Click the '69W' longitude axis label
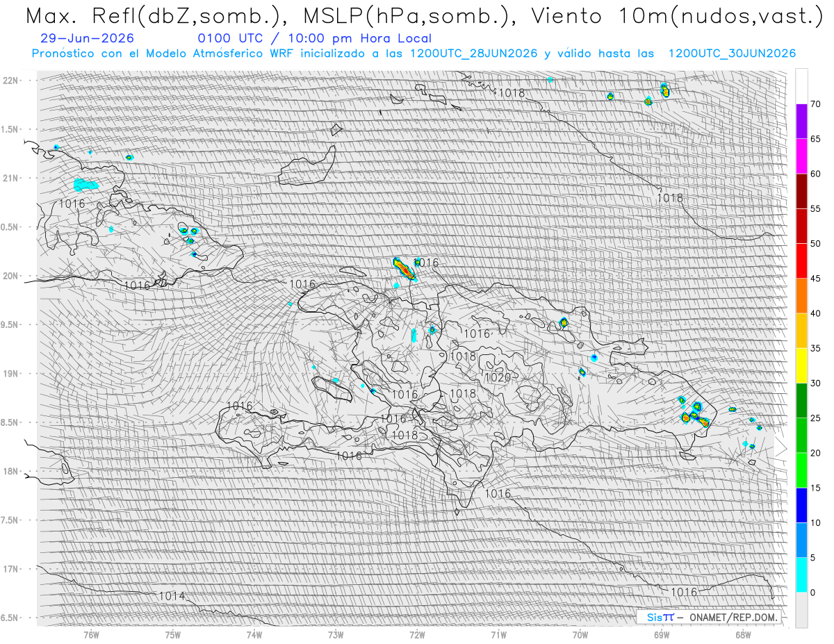Viewport: 834px width, 644px height. pos(662,634)
